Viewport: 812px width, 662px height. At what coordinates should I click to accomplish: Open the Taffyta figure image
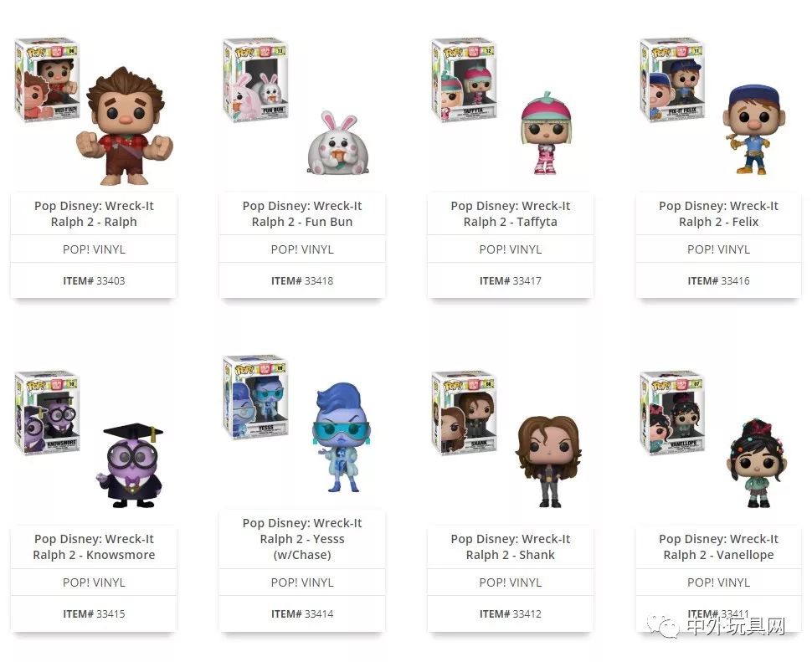point(546,132)
